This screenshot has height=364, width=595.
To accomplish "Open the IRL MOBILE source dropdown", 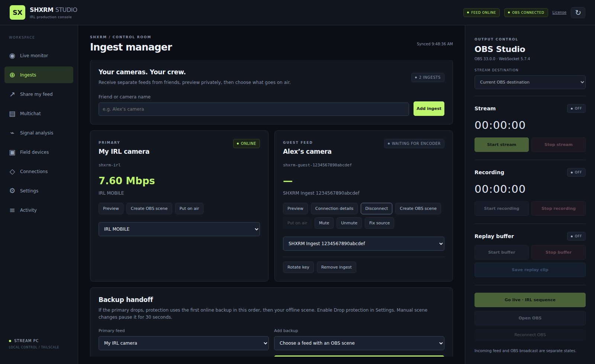I will click(179, 229).
